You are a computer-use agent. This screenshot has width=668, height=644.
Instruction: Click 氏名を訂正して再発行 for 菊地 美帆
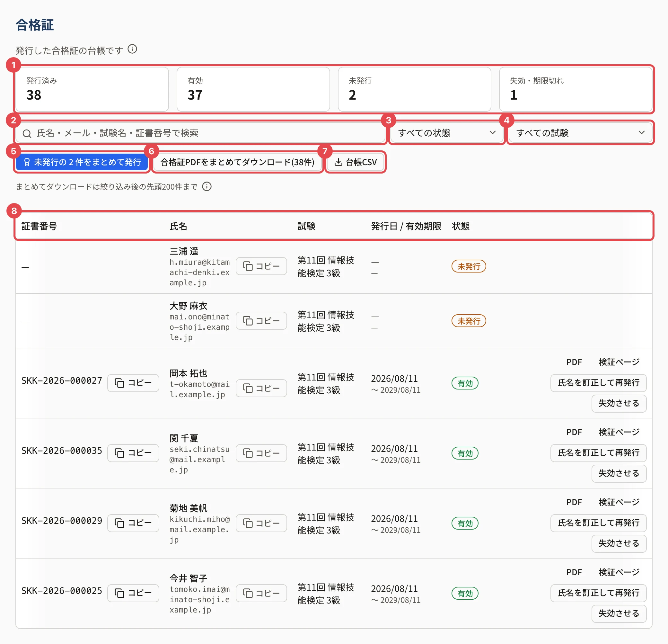pos(599,523)
